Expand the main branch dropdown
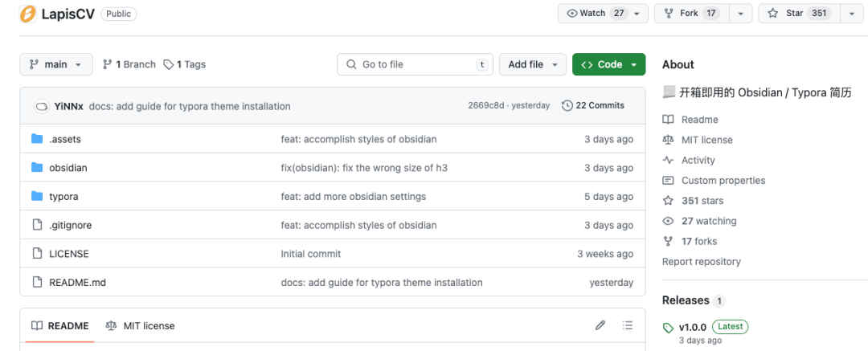 (x=55, y=64)
